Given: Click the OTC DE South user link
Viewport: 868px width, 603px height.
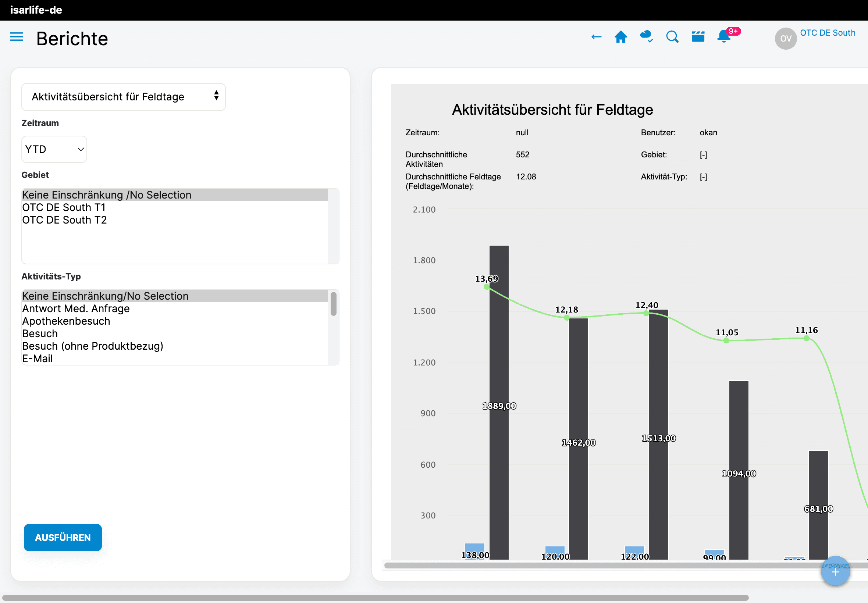Looking at the screenshot, I should (x=827, y=33).
